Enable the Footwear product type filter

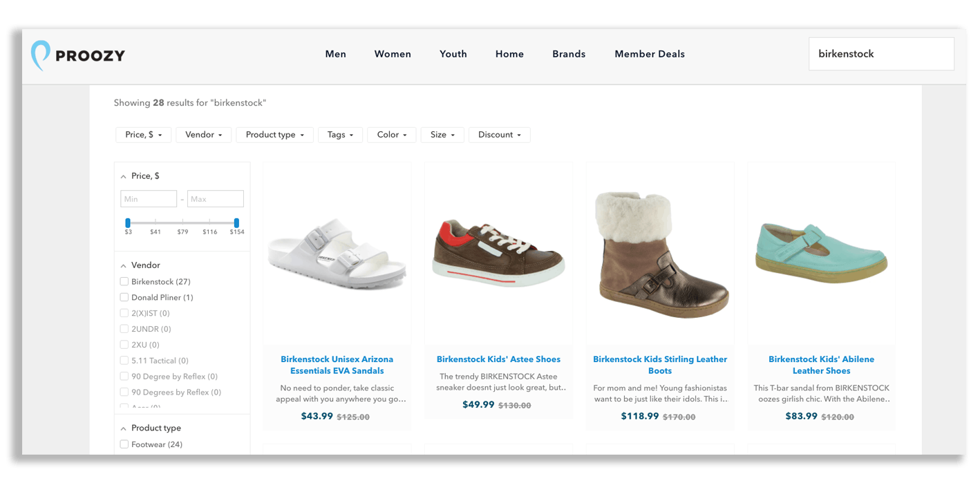pyautogui.click(x=124, y=444)
